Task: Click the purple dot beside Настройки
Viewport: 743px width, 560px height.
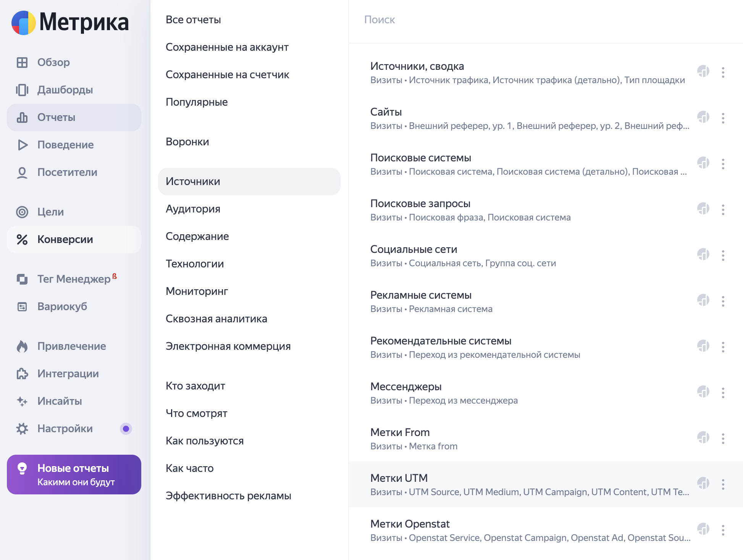Action: coord(126,429)
